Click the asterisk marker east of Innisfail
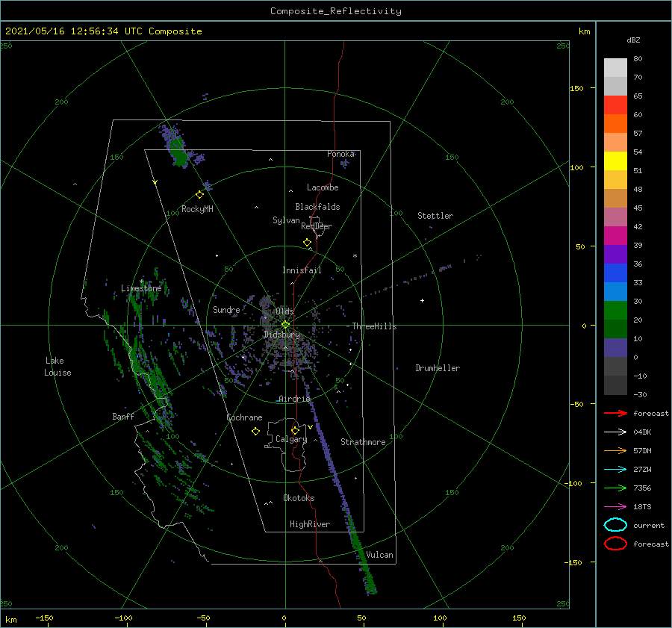Image resolution: width=672 pixels, height=628 pixels. 355,256
